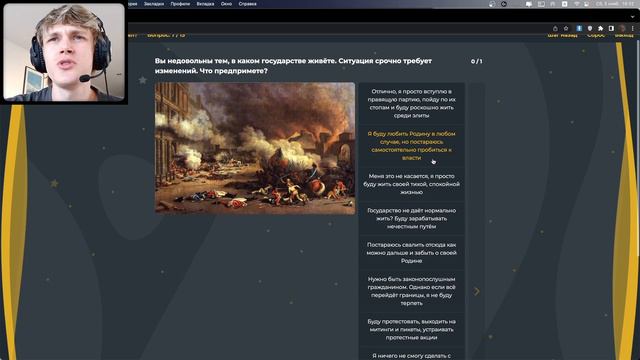The width and height of the screenshot is (640, 360).
Task: Open the Закладки menu
Action: click(154, 4)
